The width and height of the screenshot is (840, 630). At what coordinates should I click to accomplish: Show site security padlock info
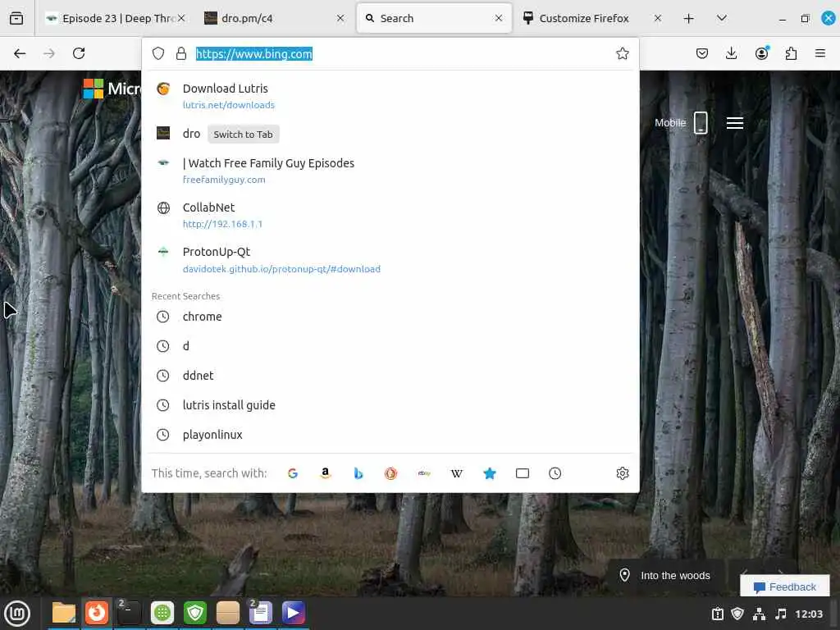coord(181,53)
